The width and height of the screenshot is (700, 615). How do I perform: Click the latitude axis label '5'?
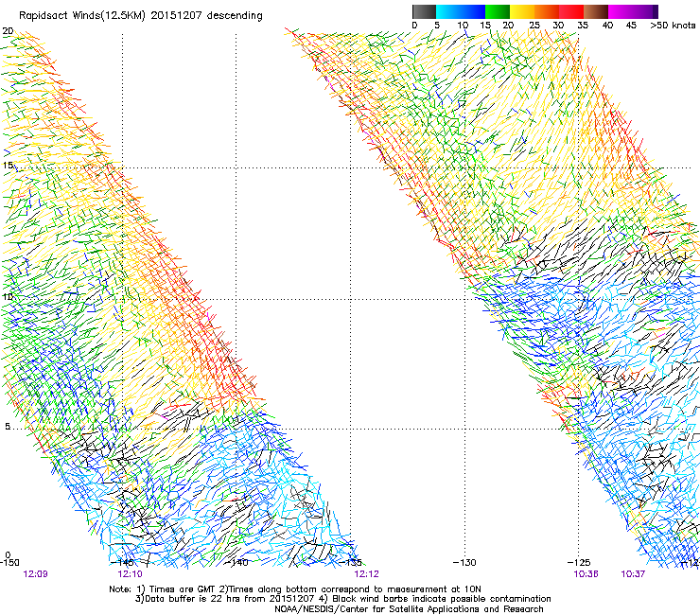click(x=8, y=427)
